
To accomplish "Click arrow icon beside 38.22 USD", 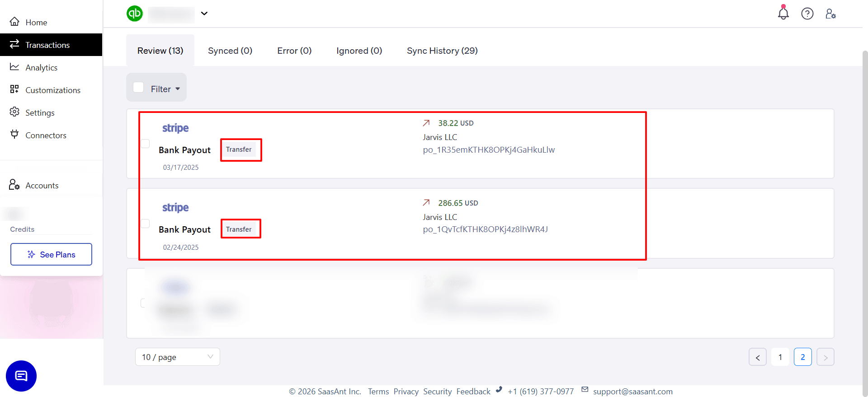I will [426, 123].
